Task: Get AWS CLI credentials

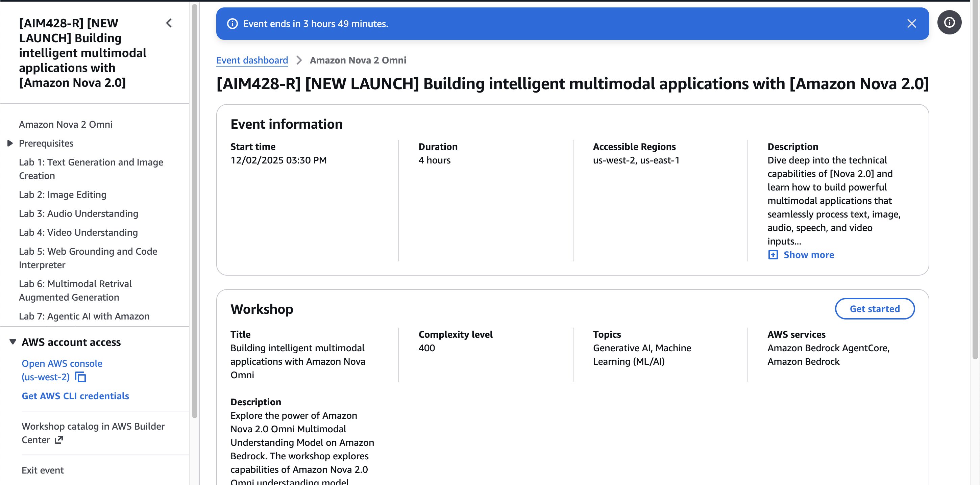Action: click(x=75, y=396)
